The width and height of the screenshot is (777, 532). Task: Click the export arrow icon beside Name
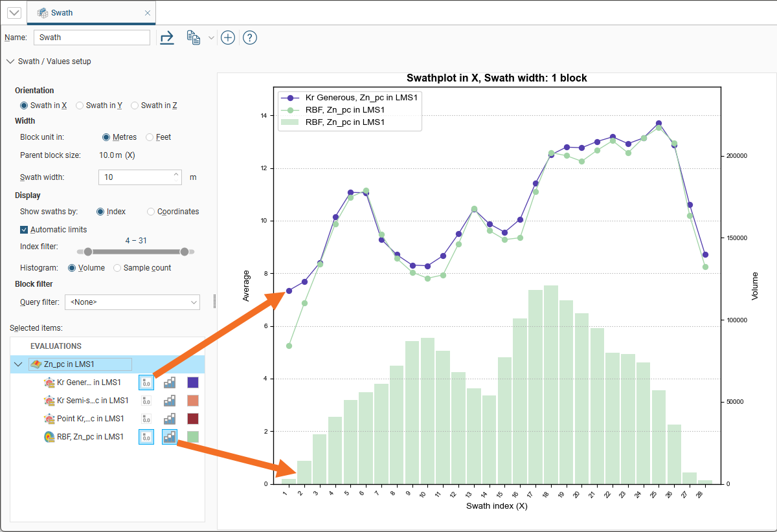(167, 38)
